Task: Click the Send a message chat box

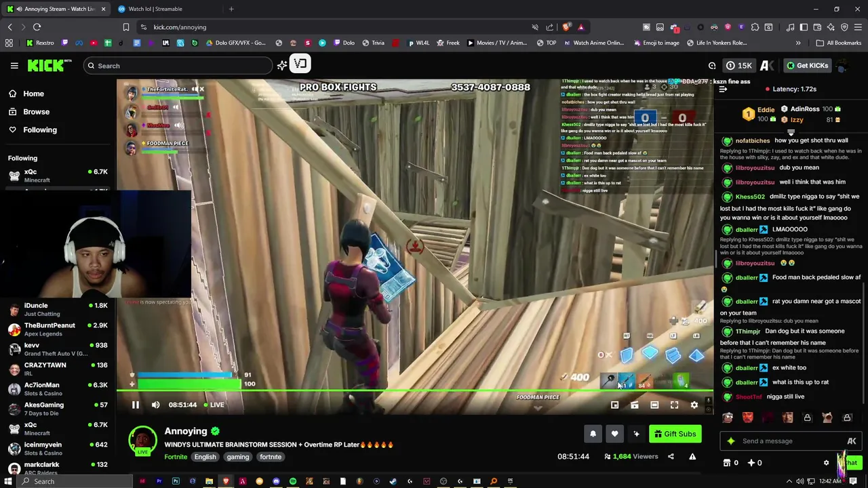Action: tap(790, 441)
